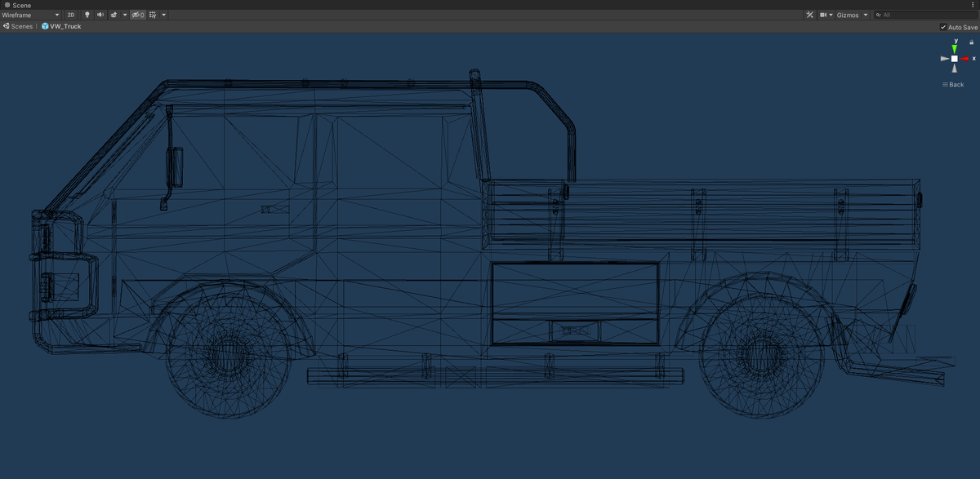Toggle scene lighting bulb icon
The image size is (980, 479).
click(x=87, y=15)
